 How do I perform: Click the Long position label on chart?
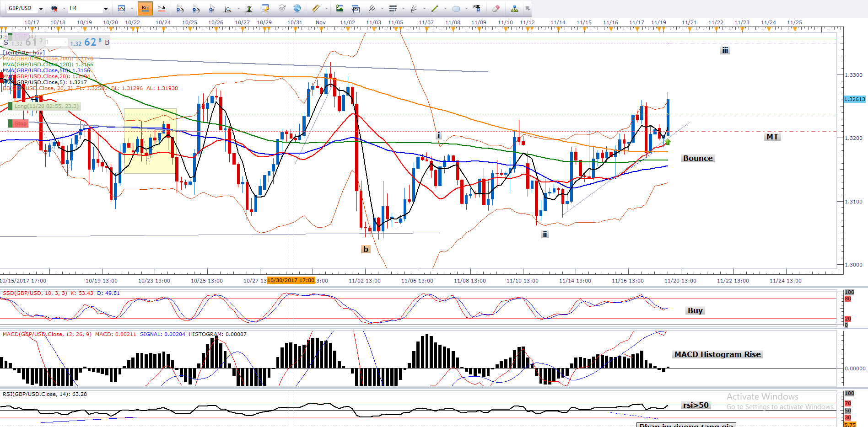[x=46, y=106]
